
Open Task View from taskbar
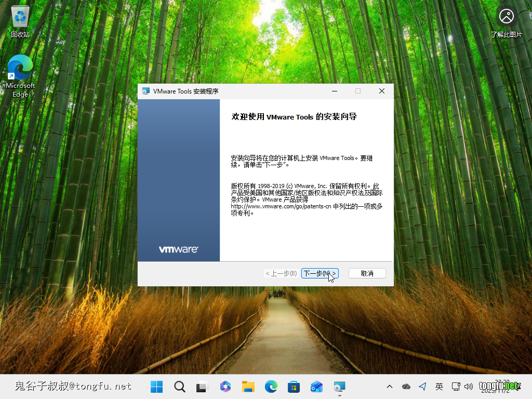[202, 387]
